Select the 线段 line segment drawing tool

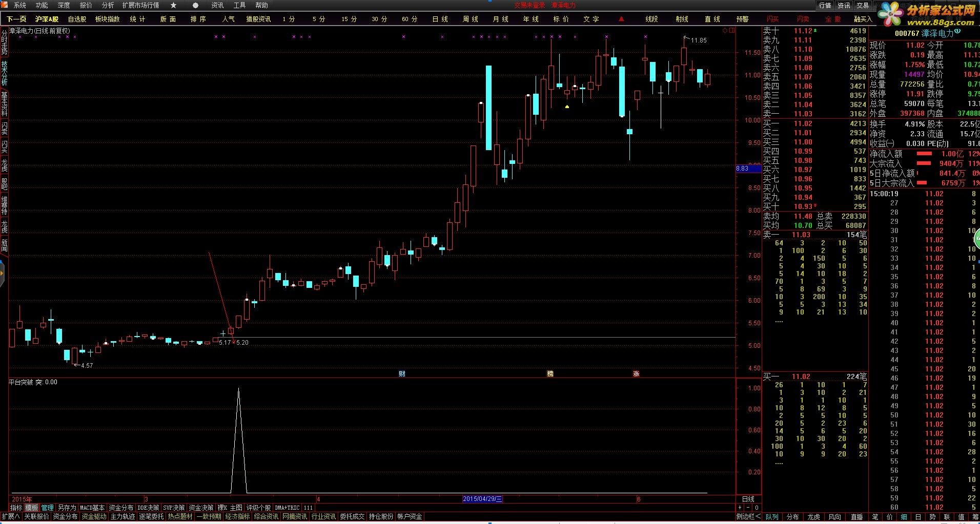651,19
